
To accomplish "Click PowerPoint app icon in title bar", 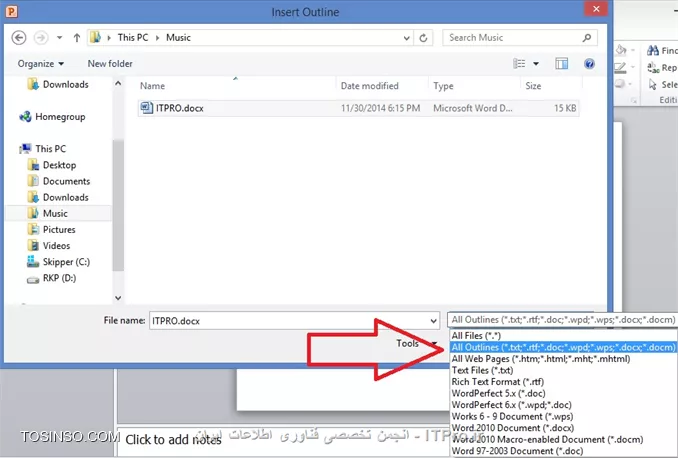I will click(12, 11).
